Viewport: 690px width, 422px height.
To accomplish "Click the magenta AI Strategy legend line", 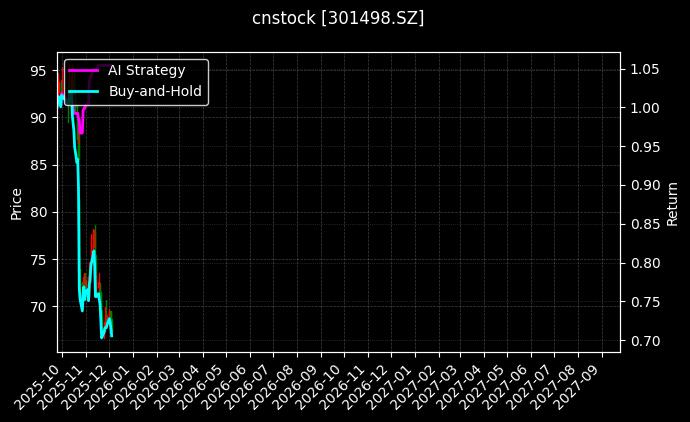I will coord(84,70).
